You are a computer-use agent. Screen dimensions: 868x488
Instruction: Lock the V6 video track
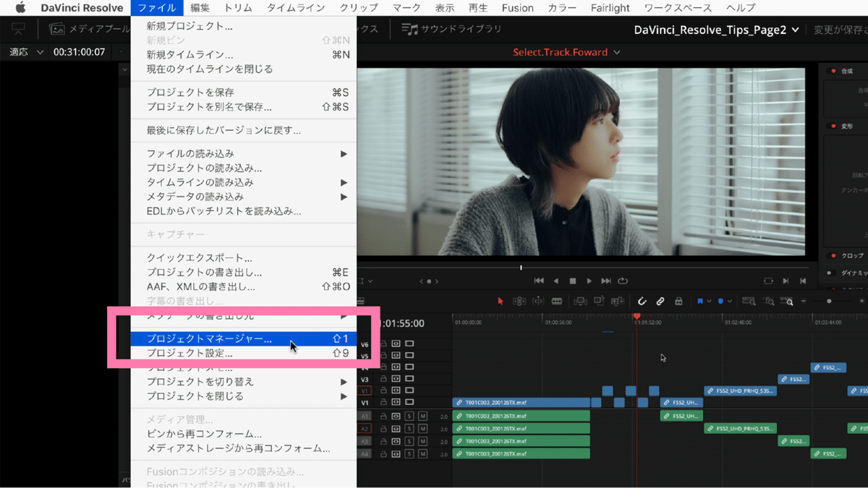(383, 344)
